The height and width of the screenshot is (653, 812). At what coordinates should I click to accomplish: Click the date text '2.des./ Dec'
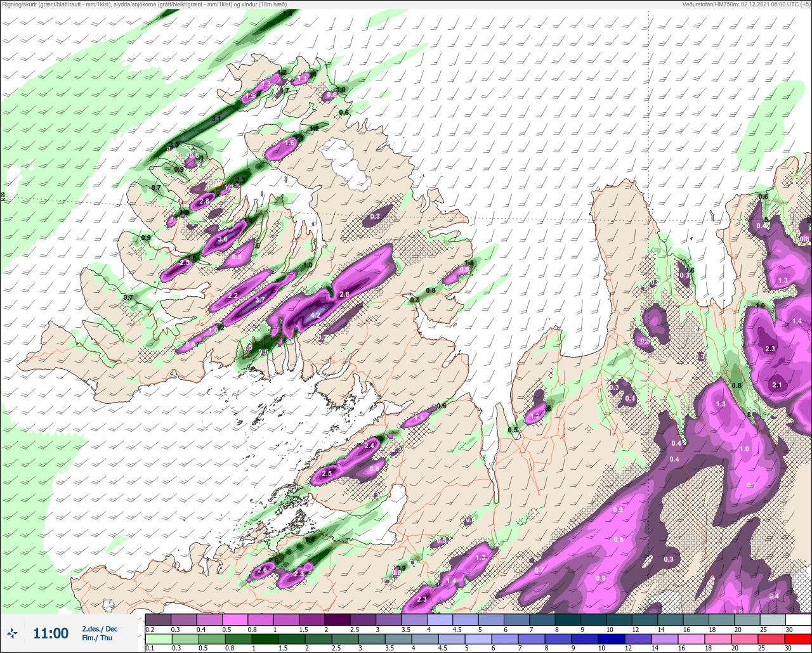pos(100,629)
